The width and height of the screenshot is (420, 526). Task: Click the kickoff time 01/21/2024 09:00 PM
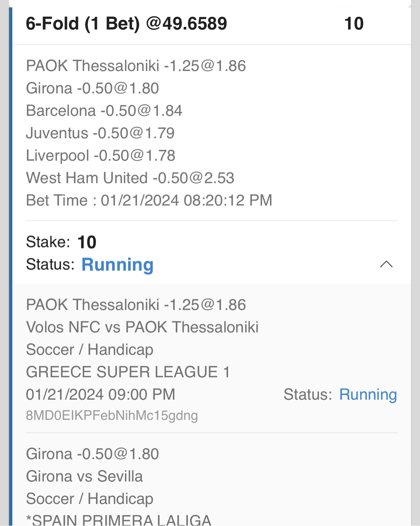[x=100, y=394]
